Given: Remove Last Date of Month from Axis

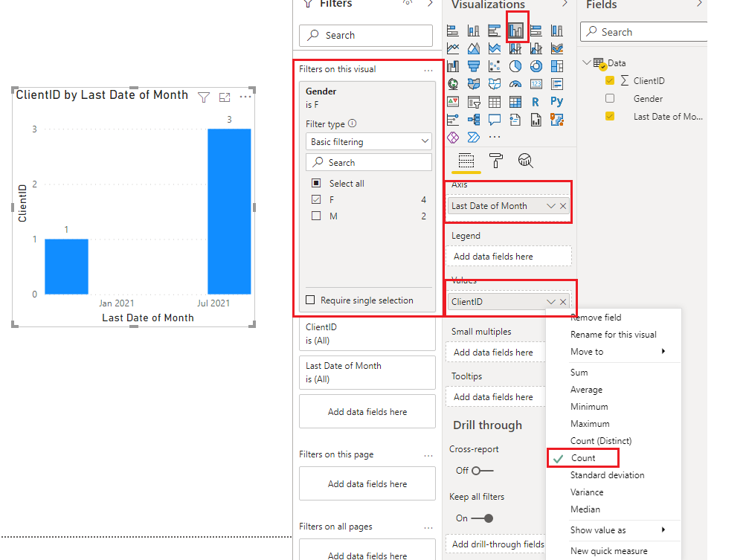Looking at the screenshot, I should click(563, 206).
